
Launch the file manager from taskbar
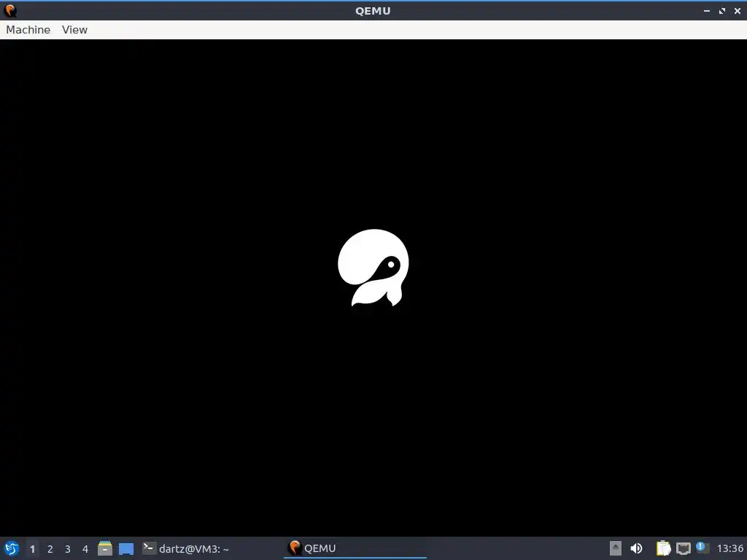pyautogui.click(x=105, y=548)
